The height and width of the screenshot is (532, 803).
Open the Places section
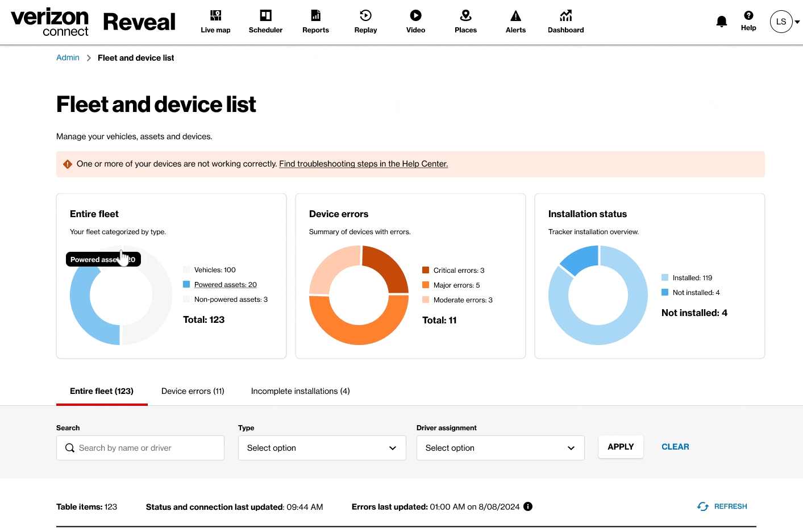(465, 22)
